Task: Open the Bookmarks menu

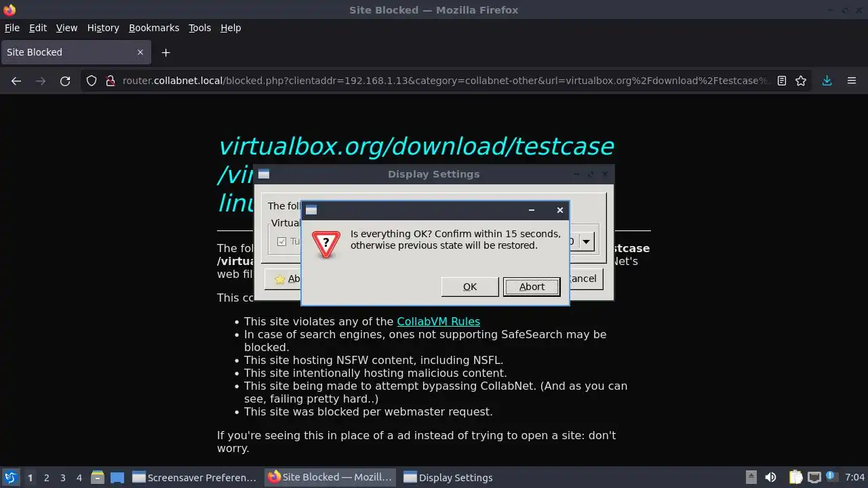Action: tap(154, 28)
